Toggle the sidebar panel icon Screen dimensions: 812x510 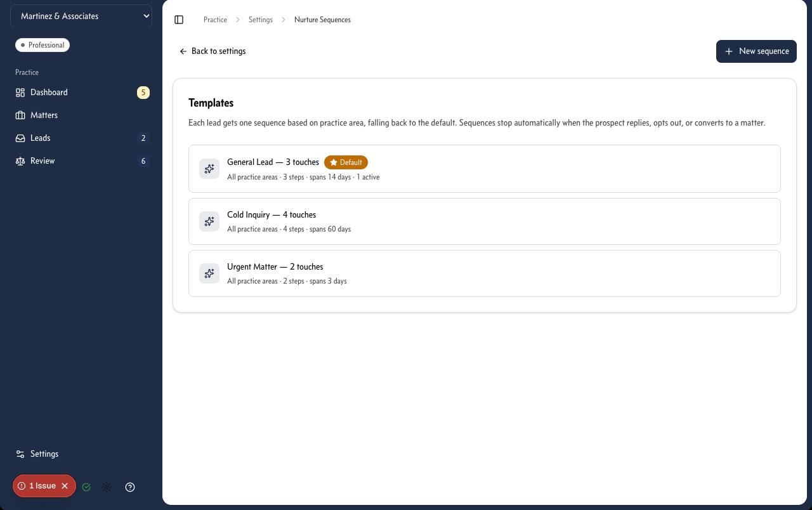coord(179,20)
